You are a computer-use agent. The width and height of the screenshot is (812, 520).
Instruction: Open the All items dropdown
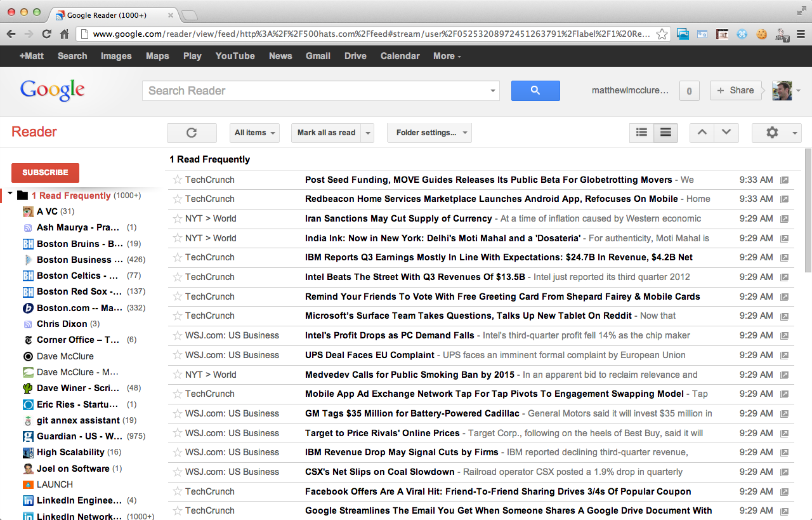point(254,133)
